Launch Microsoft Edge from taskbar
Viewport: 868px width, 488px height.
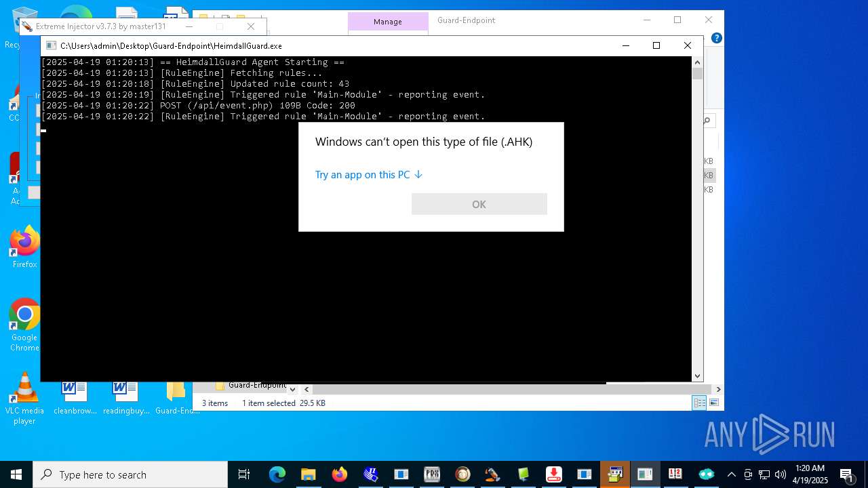click(x=277, y=474)
